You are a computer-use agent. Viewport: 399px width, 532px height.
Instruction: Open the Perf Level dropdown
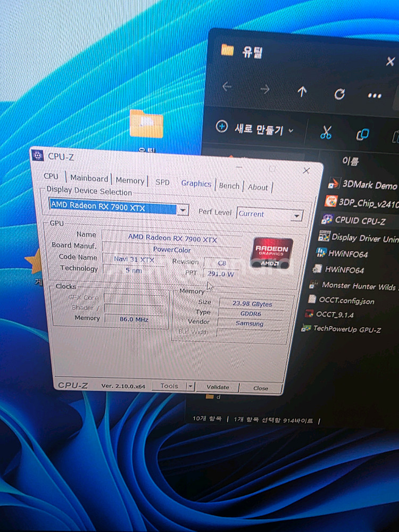(296, 215)
